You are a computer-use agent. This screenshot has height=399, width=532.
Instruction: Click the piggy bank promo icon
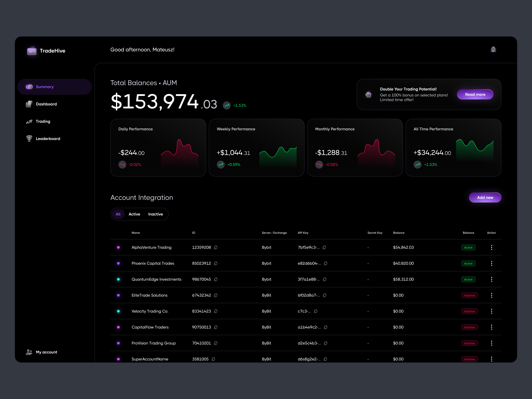point(368,95)
